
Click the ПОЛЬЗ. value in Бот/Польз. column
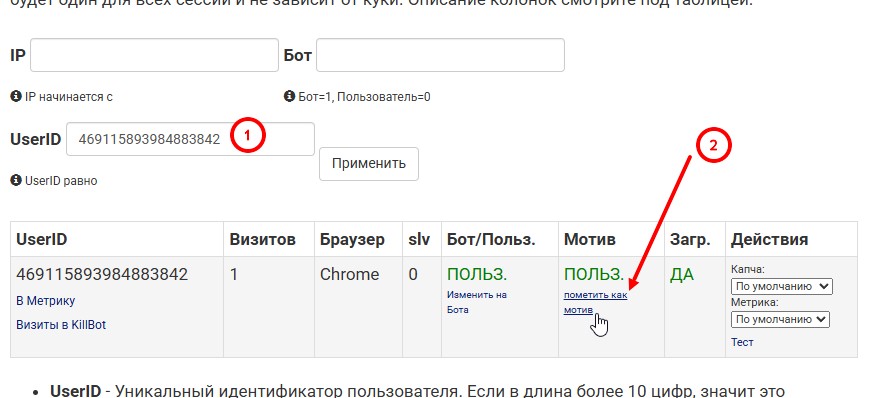tap(477, 274)
